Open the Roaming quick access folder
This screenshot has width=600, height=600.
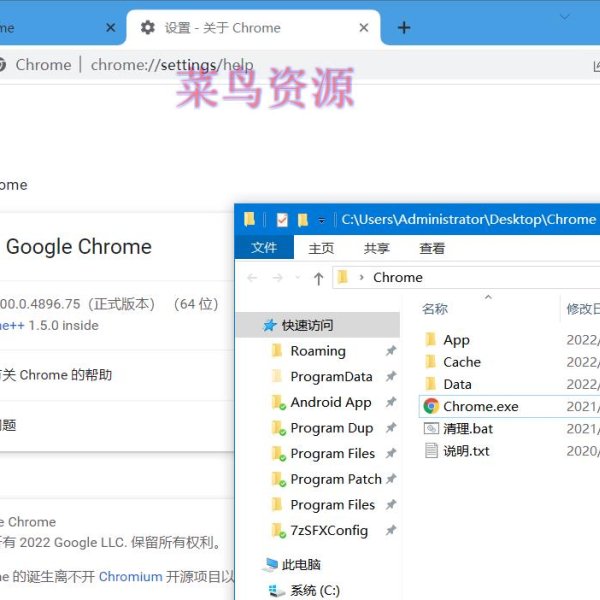(x=318, y=351)
